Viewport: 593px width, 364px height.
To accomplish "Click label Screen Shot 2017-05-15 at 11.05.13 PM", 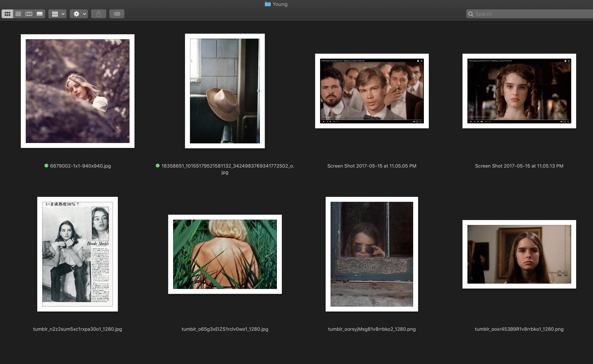I will pyautogui.click(x=519, y=166).
